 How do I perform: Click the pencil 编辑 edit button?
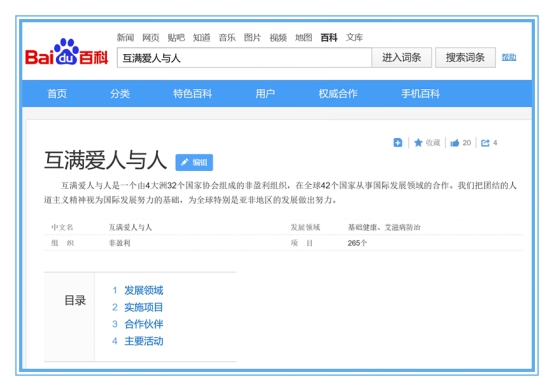click(194, 162)
